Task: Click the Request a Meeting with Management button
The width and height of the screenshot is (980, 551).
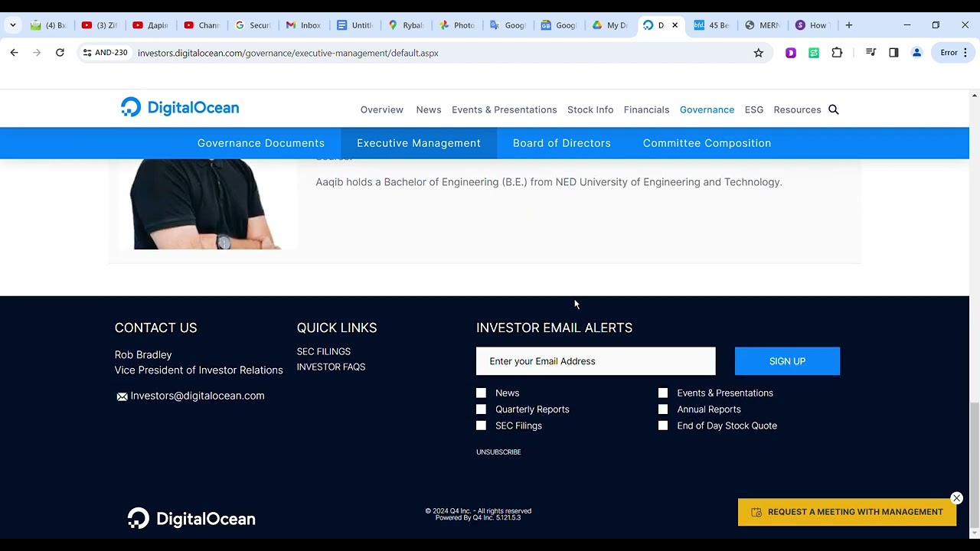Action: (847, 512)
